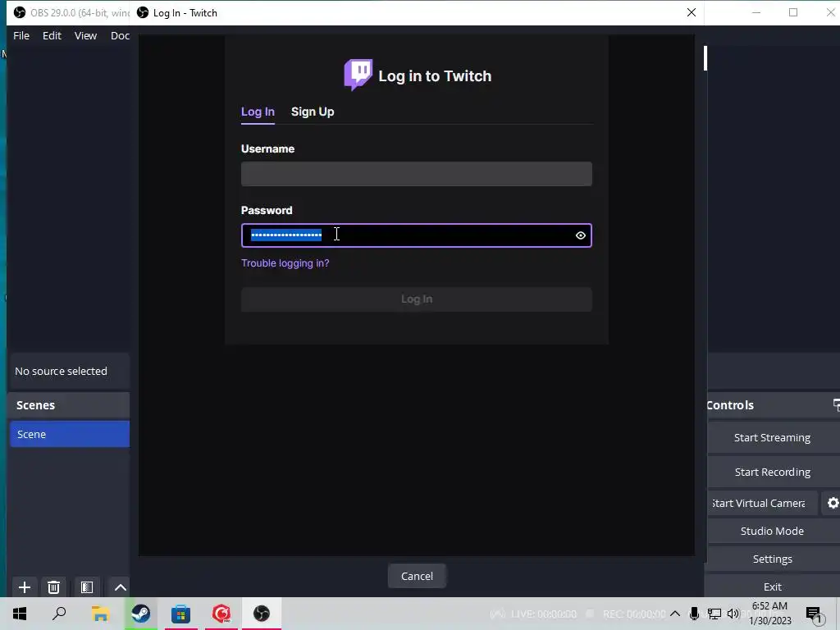Open the Edit menu in OBS
Screen dimensions: 840x630
[x=52, y=35]
